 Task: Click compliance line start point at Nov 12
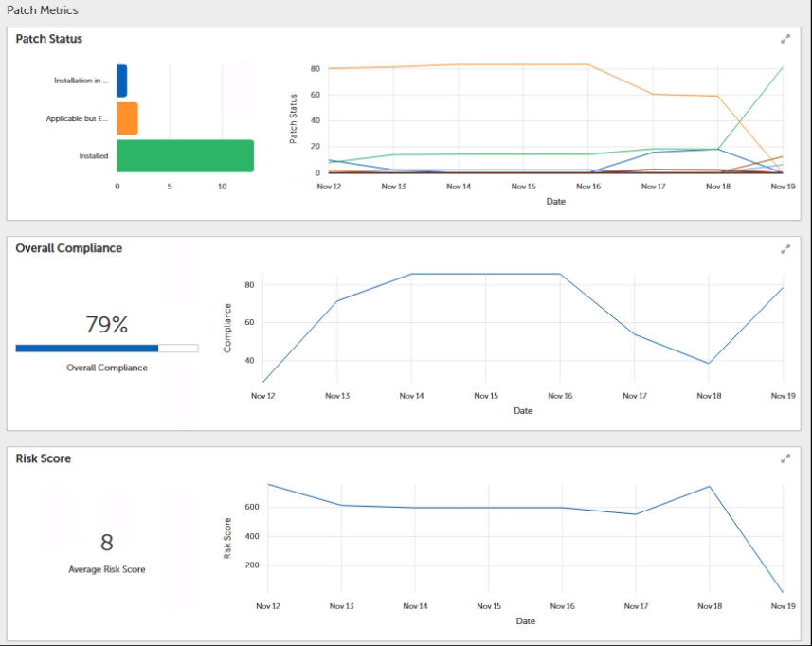tap(263, 382)
